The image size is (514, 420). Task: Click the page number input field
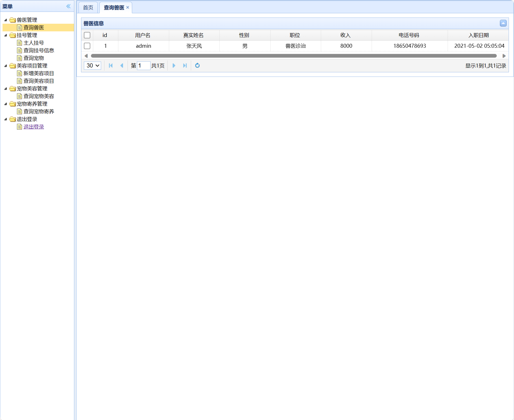click(143, 66)
